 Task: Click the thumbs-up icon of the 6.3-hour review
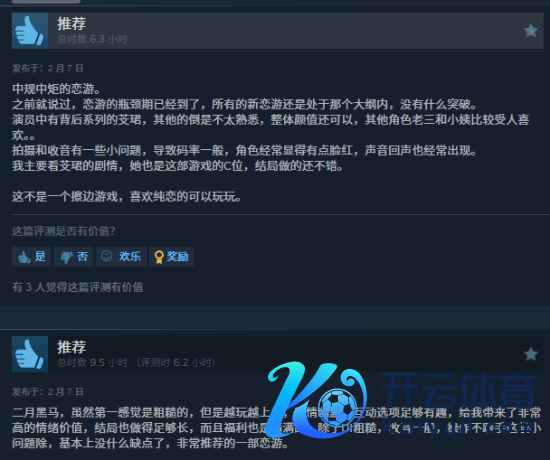coord(30,31)
